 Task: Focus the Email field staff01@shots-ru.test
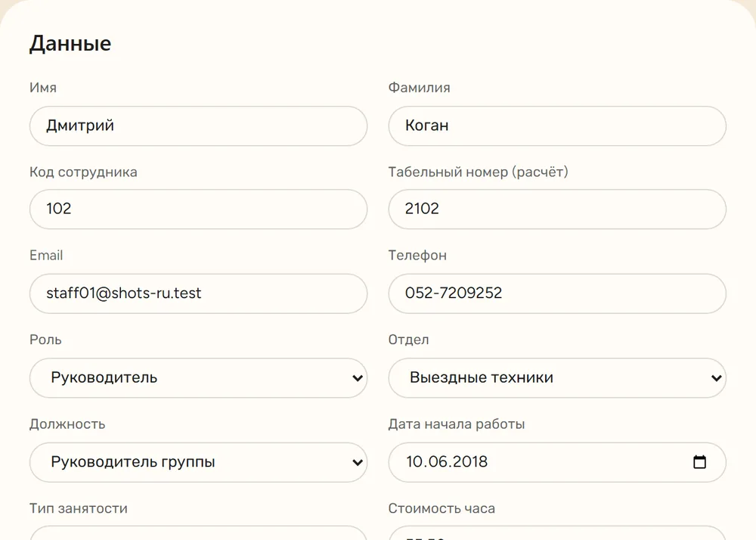pyautogui.click(x=198, y=293)
